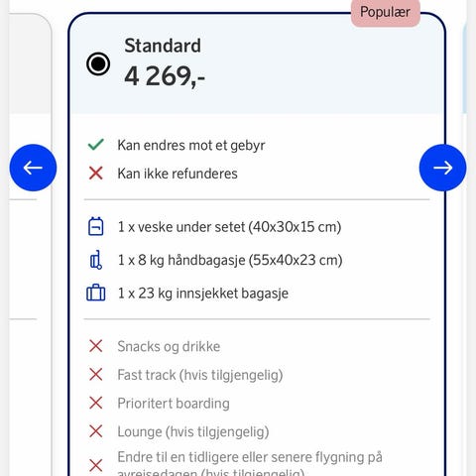Click the 1 x 8 kg håndbagasje line
This screenshot has width=476, height=476.
[230, 260]
